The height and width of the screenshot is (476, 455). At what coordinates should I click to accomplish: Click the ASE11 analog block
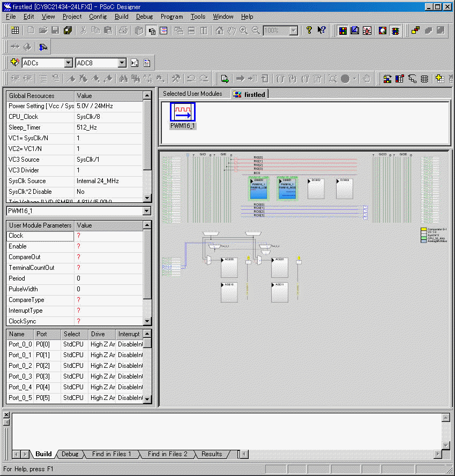click(x=280, y=292)
